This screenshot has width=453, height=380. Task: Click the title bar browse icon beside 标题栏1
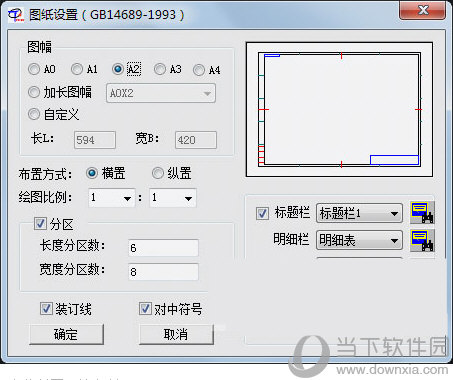tap(422, 213)
